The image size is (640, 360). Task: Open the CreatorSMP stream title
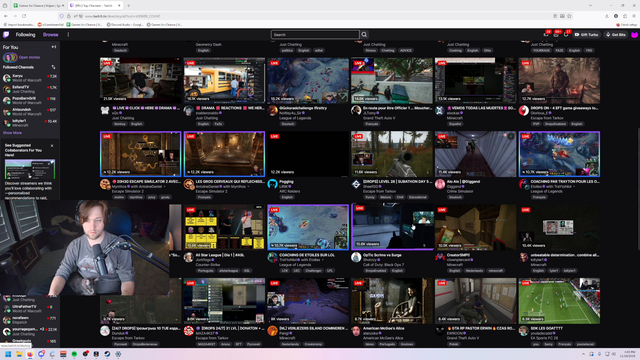458,255
